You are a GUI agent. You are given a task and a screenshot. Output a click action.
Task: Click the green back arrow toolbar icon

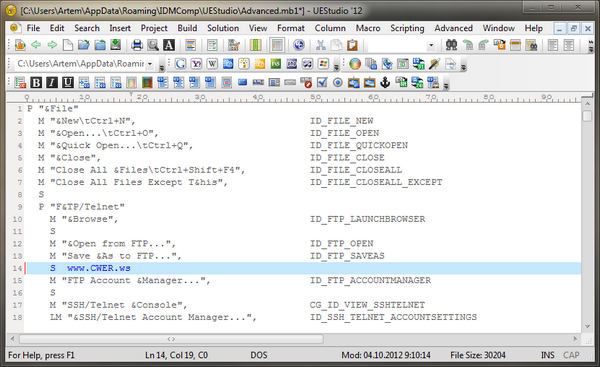pyautogui.click(x=36, y=45)
